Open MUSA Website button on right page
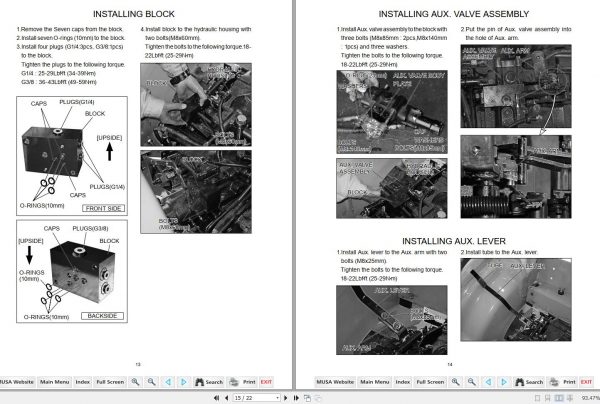 tap(335, 382)
